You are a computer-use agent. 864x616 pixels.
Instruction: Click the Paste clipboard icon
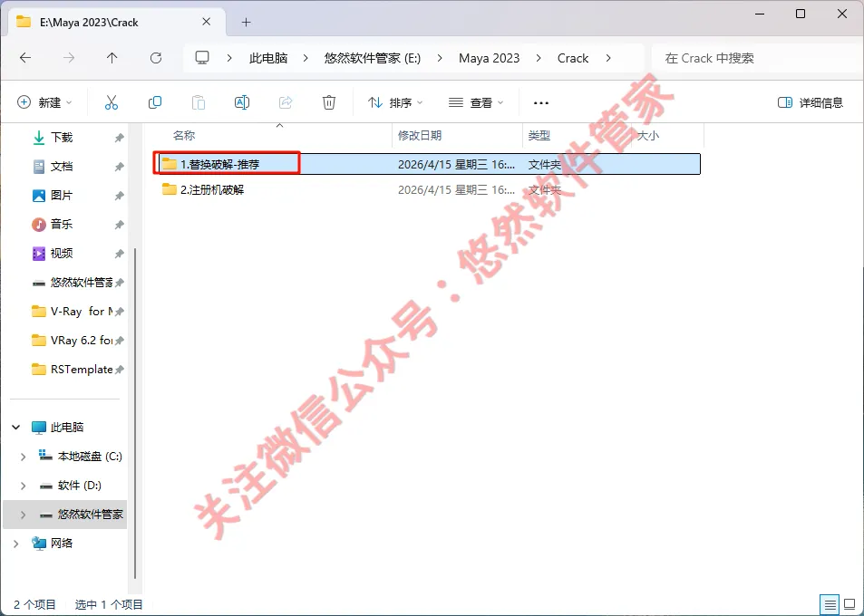click(x=199, y=102)
